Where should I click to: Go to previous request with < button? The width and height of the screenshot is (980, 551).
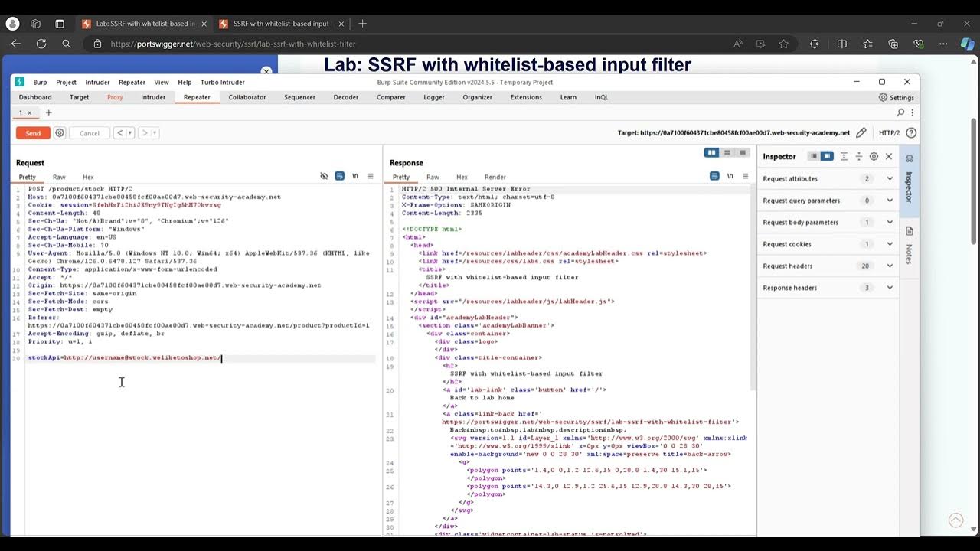point(119,133)
